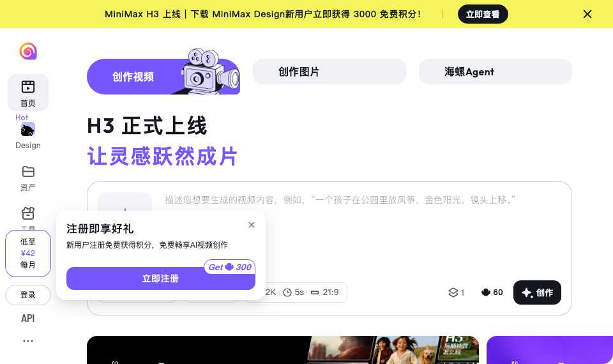Click the video description prompt field

(340, 200)
